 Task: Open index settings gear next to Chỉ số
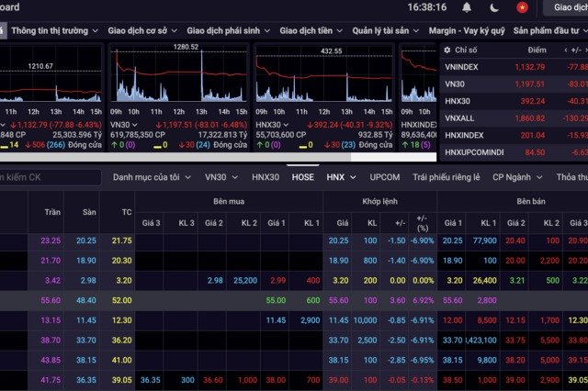click(447, 50)
